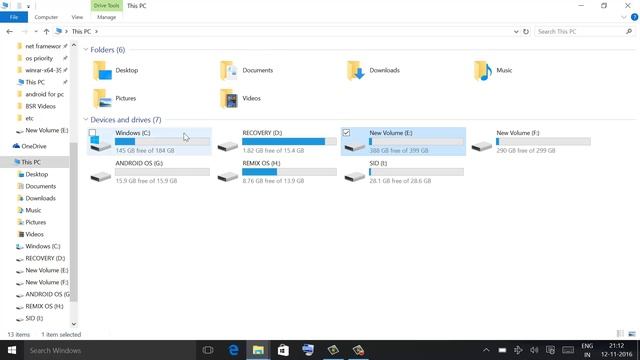
Task: Select the RECOVERY (D:) drive icon
Action: 228,146
